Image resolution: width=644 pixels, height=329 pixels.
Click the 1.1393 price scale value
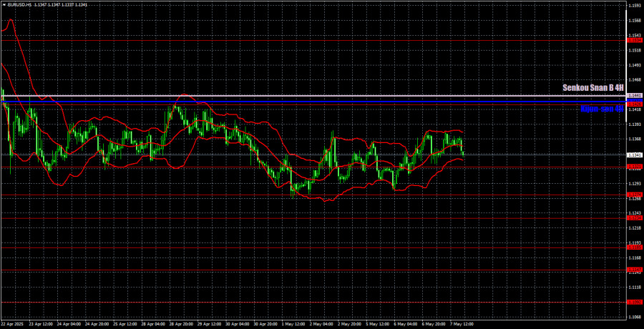point(635,124)
